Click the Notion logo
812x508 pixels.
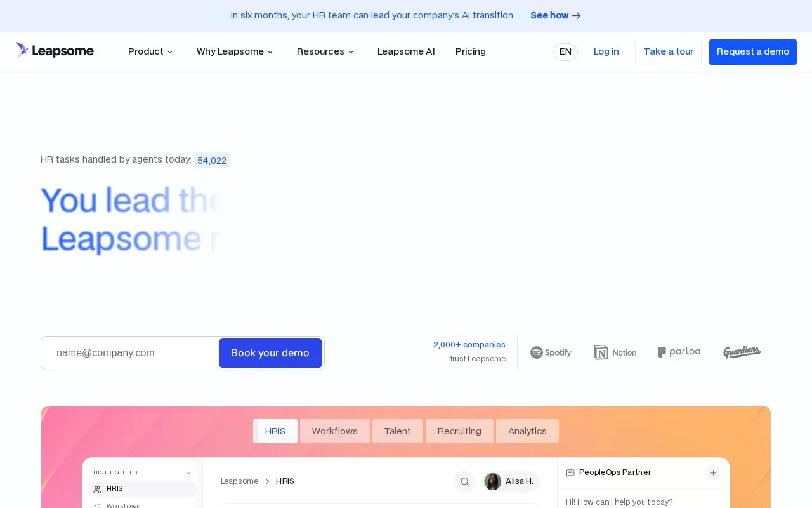615,352
